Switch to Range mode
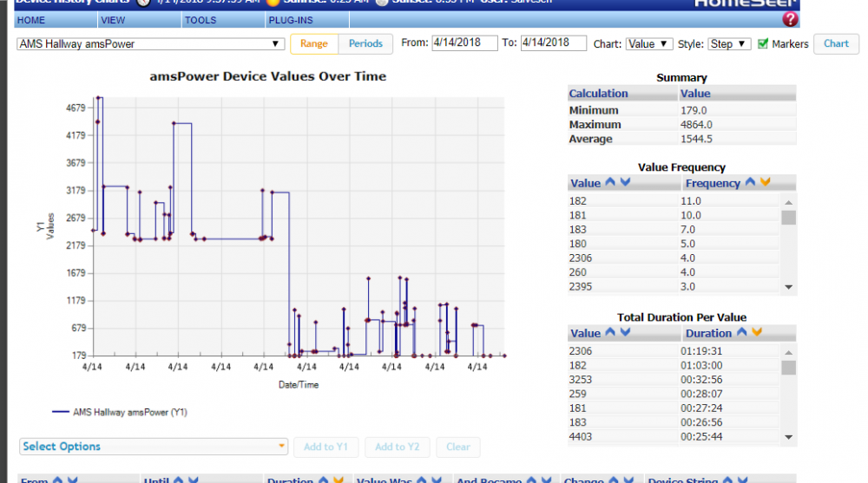This screenshot has width=868, height=483. [x=314, y=43]
